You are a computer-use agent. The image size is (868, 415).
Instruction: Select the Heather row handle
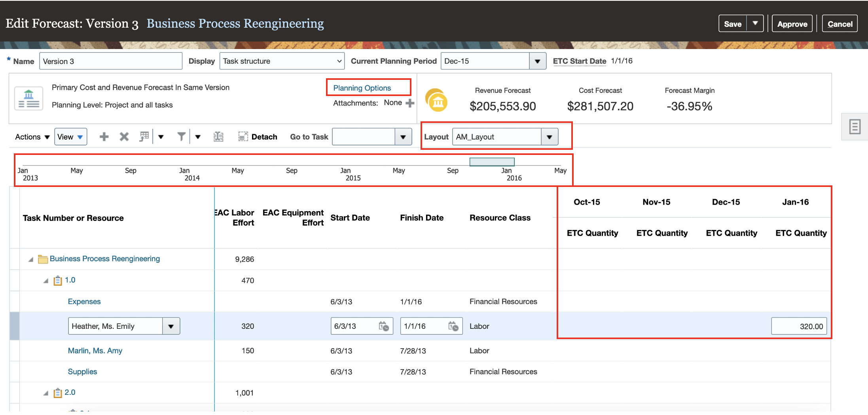(15, 326)
